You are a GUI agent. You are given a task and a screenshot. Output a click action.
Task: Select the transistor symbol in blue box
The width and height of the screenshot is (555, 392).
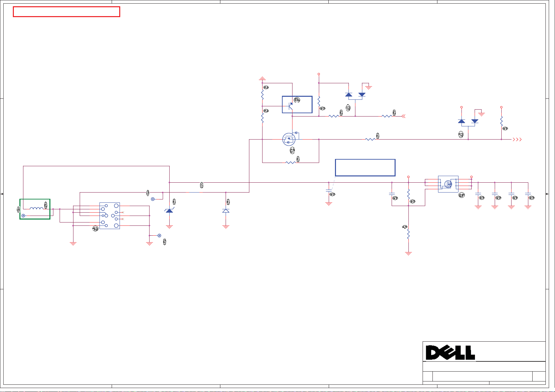click(291, 106)
